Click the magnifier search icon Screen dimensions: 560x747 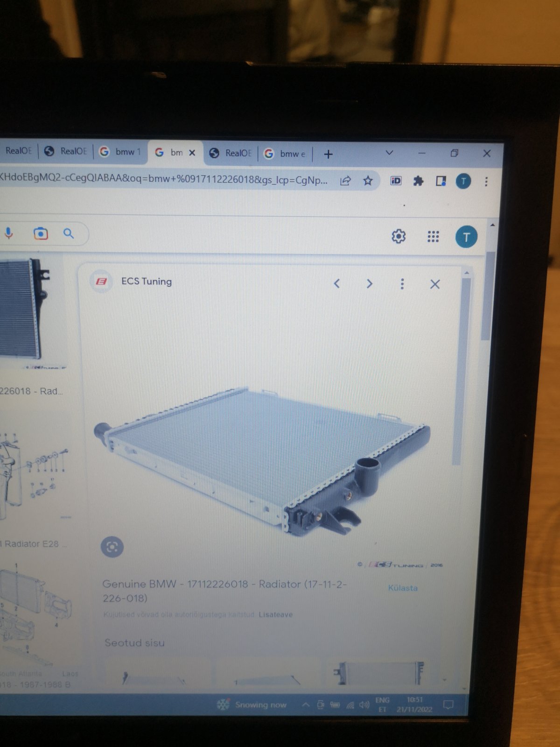(69, 233)
